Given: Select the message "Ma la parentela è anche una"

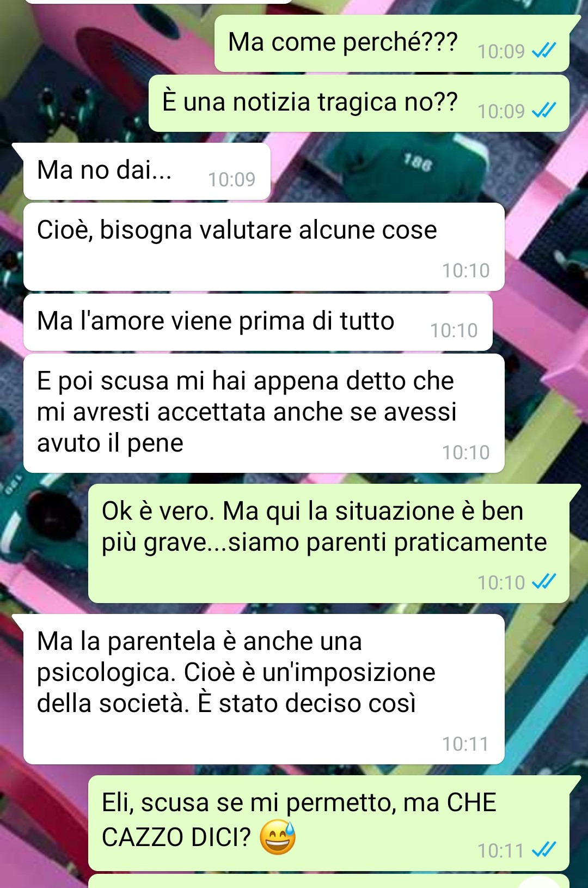Looking at the screenshot, I should click(264, 689).
